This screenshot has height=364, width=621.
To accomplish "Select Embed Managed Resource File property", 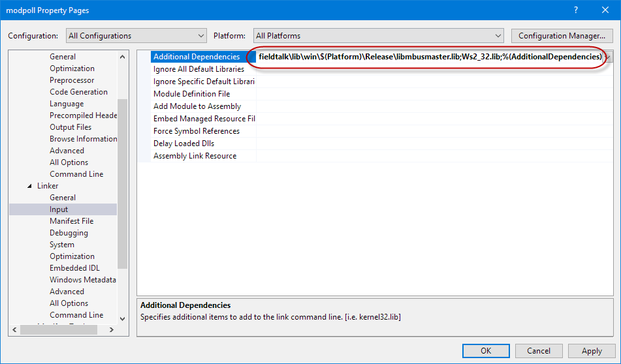I will coord(204,119).
